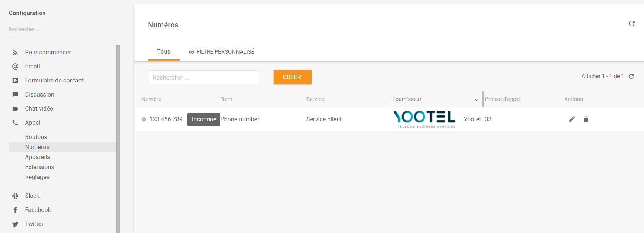Delete the Phone number row with trash icon

586,119
